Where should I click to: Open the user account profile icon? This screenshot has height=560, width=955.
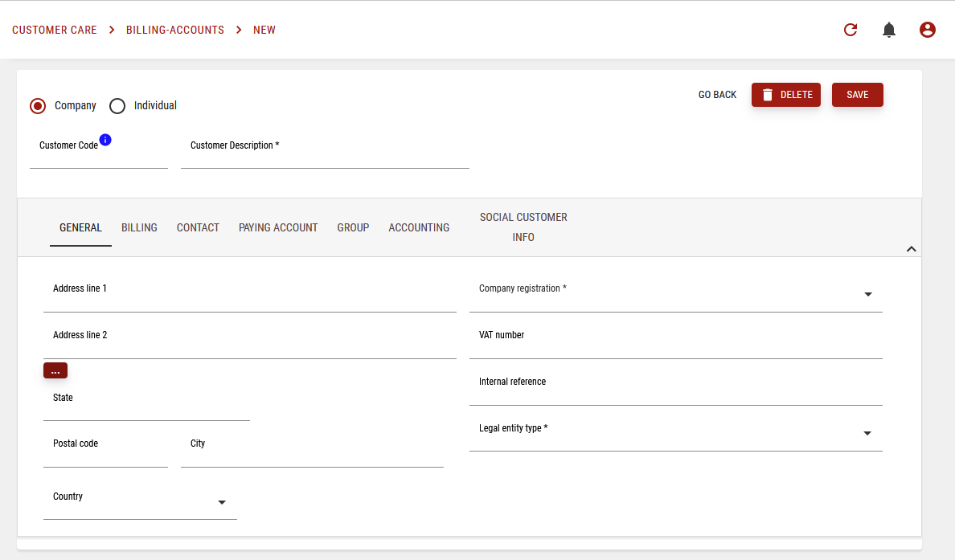(x=928, y=31)
